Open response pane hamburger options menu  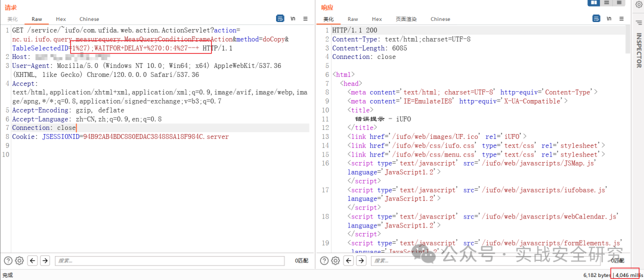[x=621, y=18]
